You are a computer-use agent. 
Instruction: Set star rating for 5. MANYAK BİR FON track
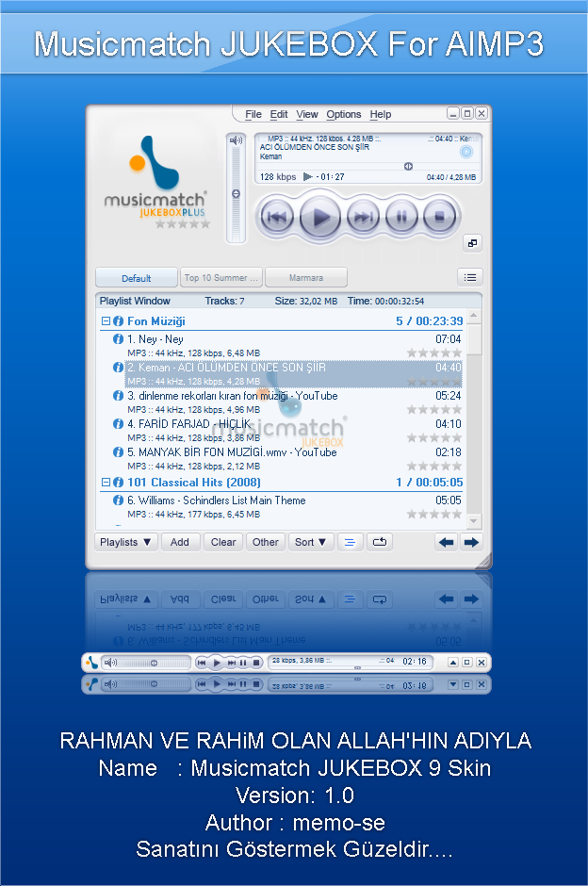[x=434, y=467]
